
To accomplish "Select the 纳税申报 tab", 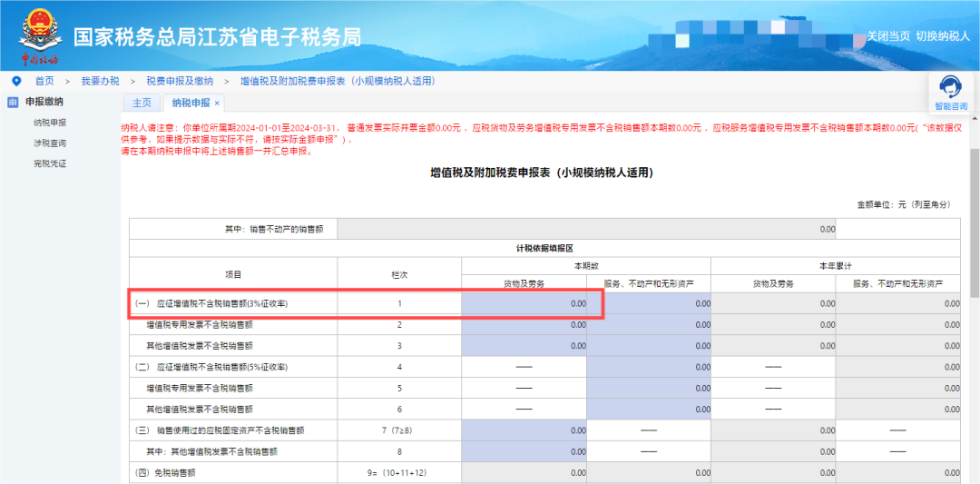I will [191, 104].
